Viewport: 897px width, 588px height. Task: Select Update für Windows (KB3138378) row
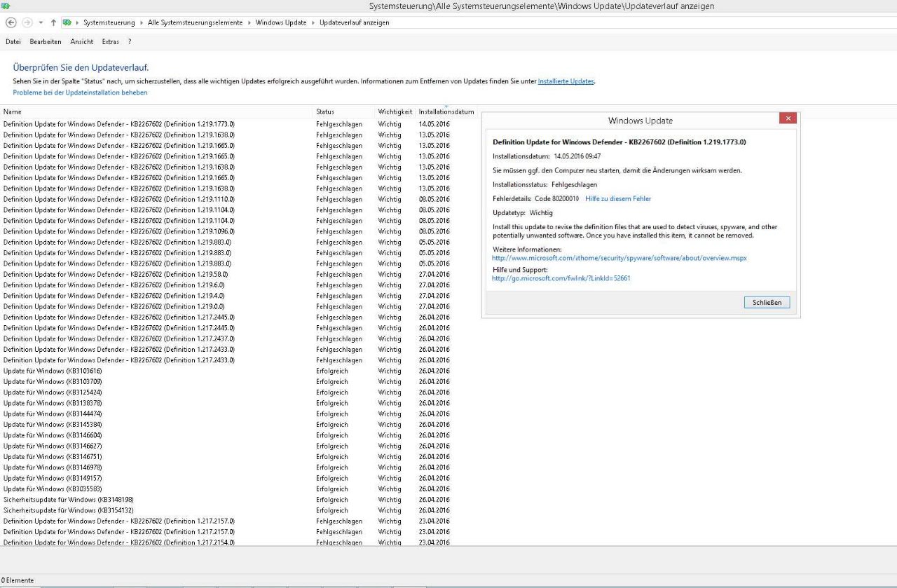(226, 403)
